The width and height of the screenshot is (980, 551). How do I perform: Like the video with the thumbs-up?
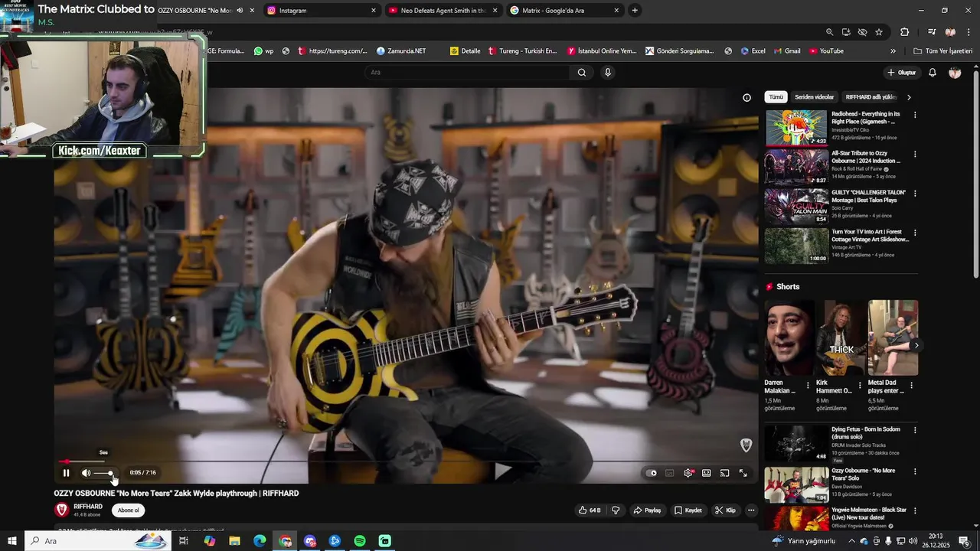point(590,510)
